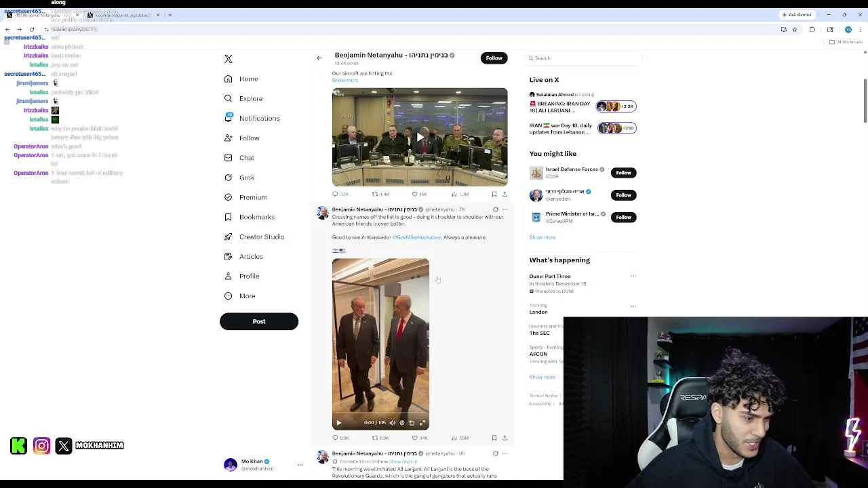Click the Explore magnifier icon

coord(229,98)
